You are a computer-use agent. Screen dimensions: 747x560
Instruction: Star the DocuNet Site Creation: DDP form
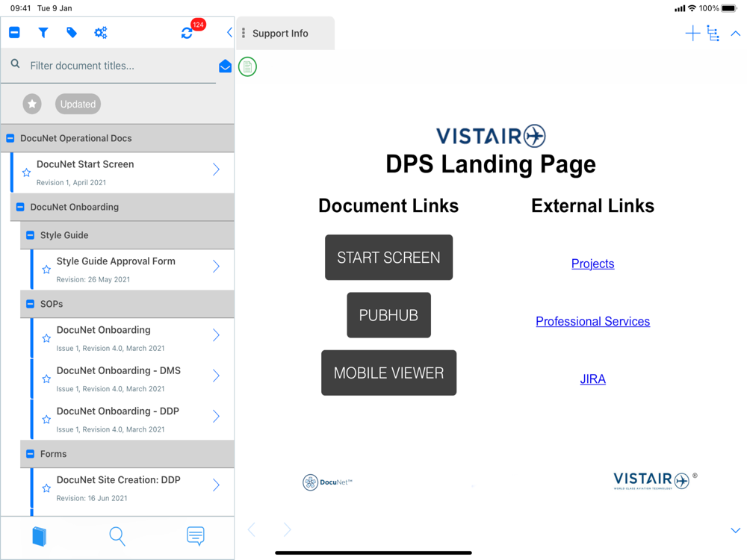(46, 488)
